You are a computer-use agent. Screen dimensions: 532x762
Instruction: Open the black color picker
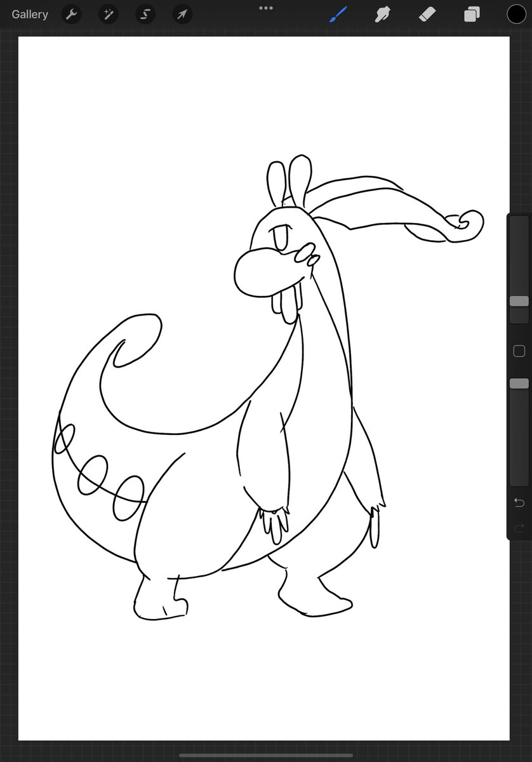click(x=517, y=14)
